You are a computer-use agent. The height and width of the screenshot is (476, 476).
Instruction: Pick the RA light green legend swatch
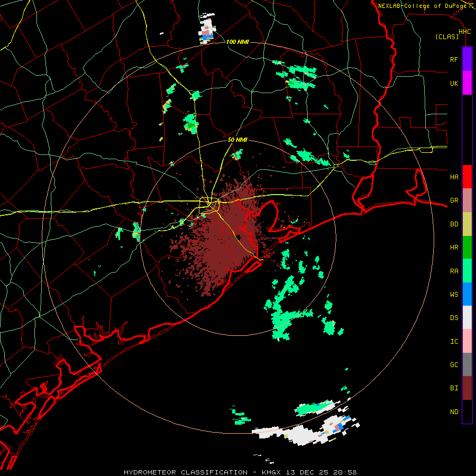tap(467, 271)
